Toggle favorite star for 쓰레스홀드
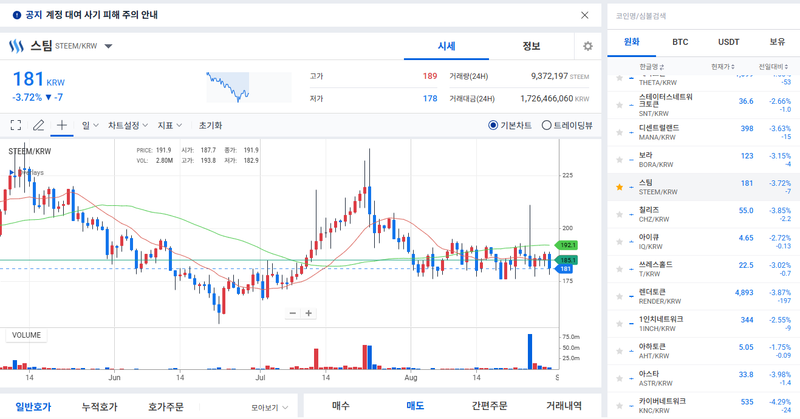This screenshot has width=800, height=419. click(619, 269)
